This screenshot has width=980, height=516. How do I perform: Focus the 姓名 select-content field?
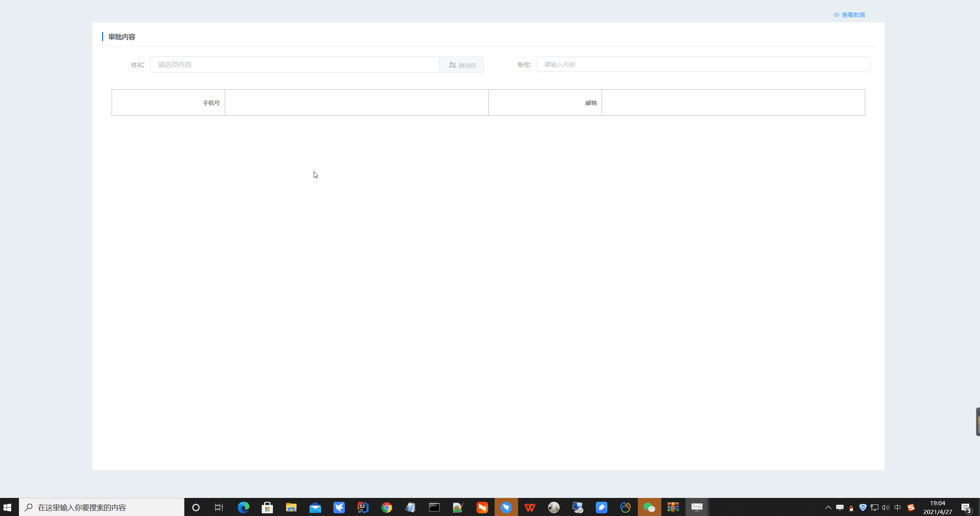click(x=294, y=65)
